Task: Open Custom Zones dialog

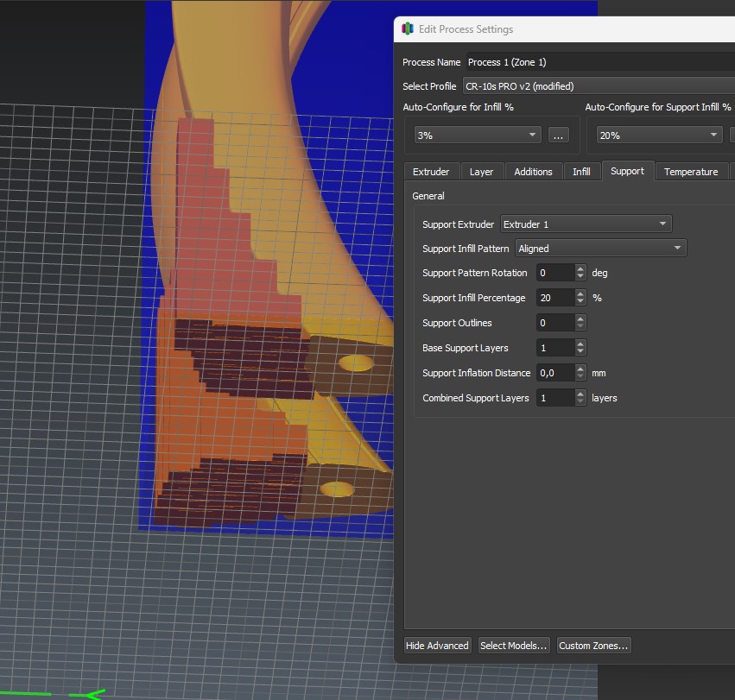Action: pyautogui.click(x=593, y=645)
